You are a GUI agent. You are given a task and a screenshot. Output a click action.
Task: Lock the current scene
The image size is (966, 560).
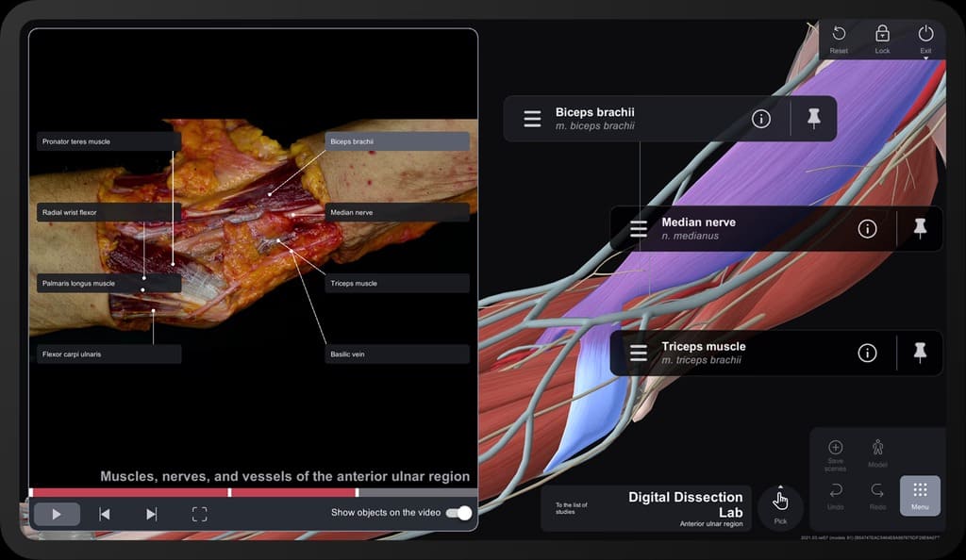pos(882,36)
